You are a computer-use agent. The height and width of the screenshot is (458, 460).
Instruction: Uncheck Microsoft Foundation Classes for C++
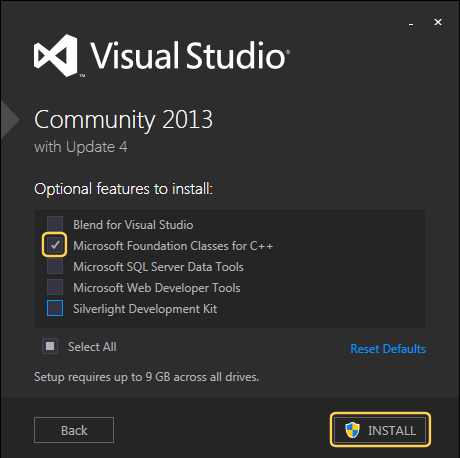[55, 245]
